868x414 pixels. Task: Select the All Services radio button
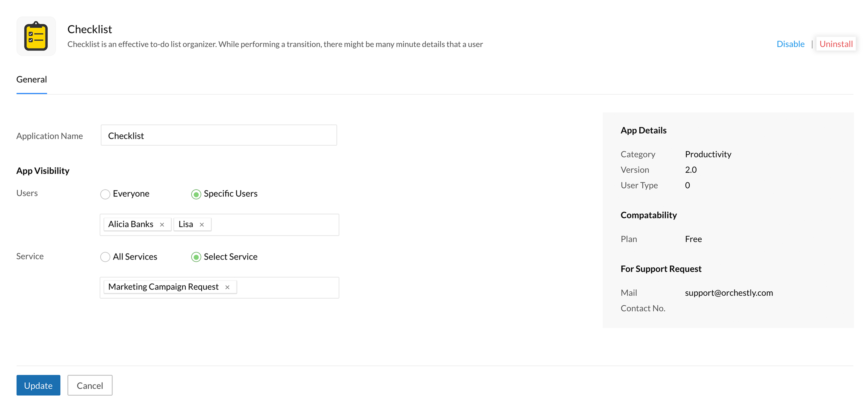(x=105, y=257)
